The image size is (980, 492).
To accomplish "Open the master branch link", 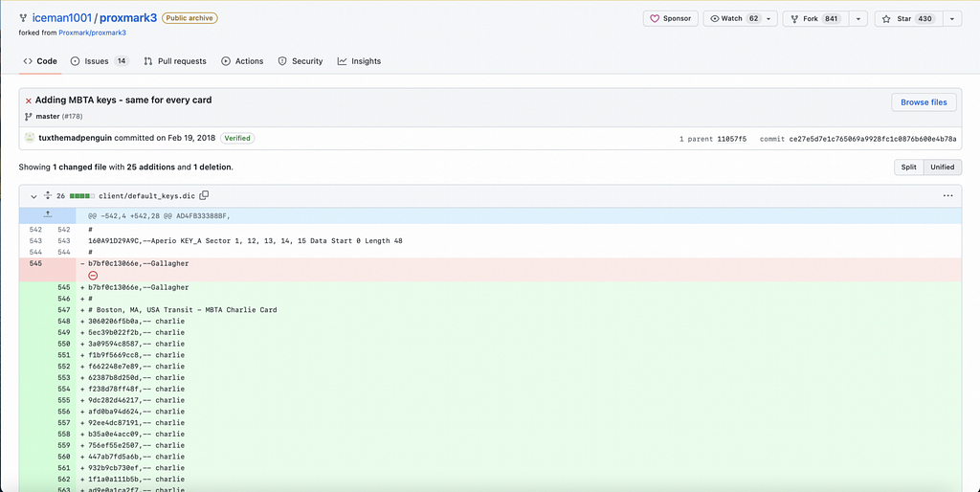I will (x=48, y=116).
